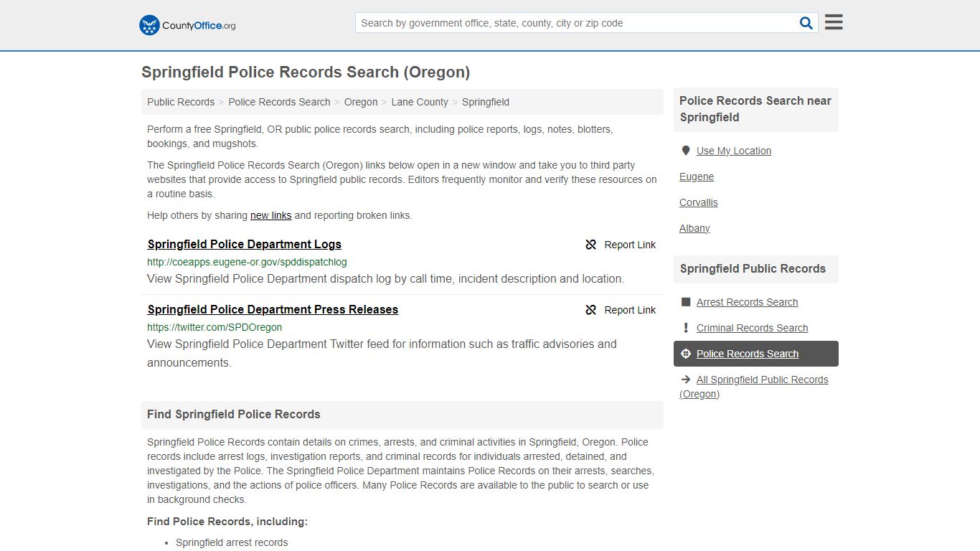Click the Find Springfield Police Records heading
Screen dimensions: 980x551
(x=234, y=414)
